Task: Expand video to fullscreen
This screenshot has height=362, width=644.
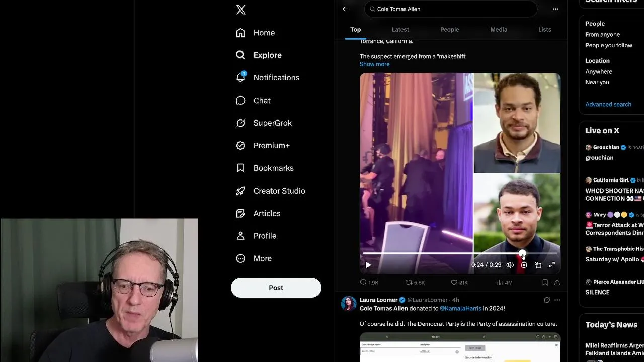Action: pos(552,265)
